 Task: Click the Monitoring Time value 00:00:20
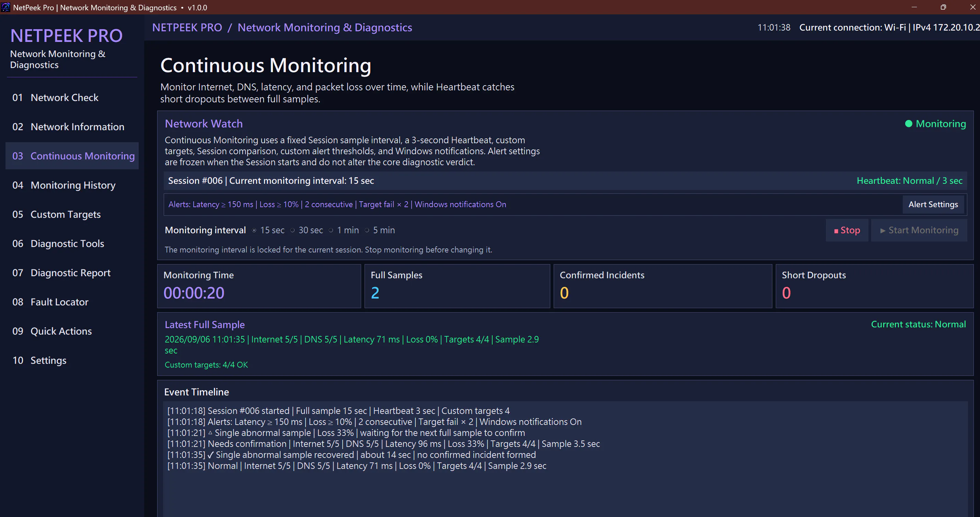[x=194, y=293]
